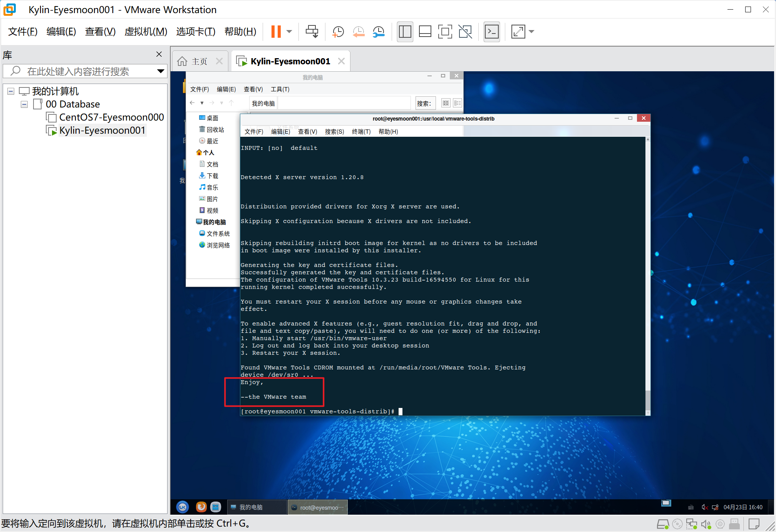Open terminal 搜索(S) menu
Image resolution: width=776 pixels, height=532 pixels.
[x=334, y=132]
